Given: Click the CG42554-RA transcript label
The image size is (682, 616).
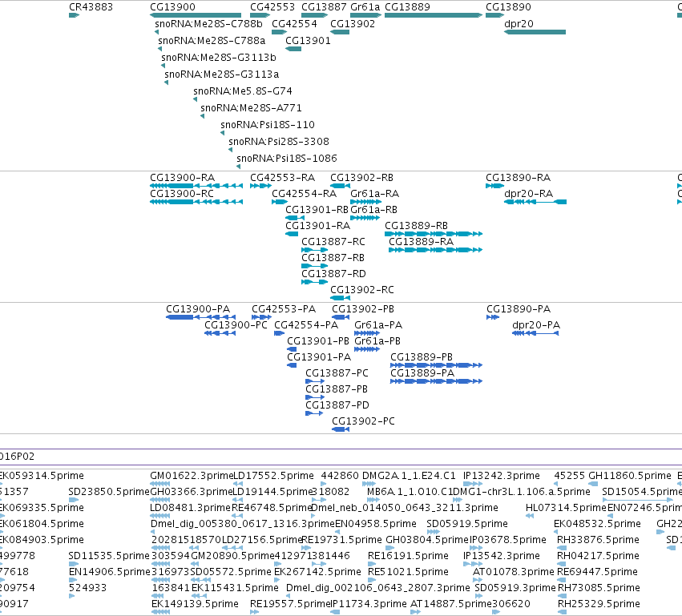Looking at the screenshot, I should 304,194.
